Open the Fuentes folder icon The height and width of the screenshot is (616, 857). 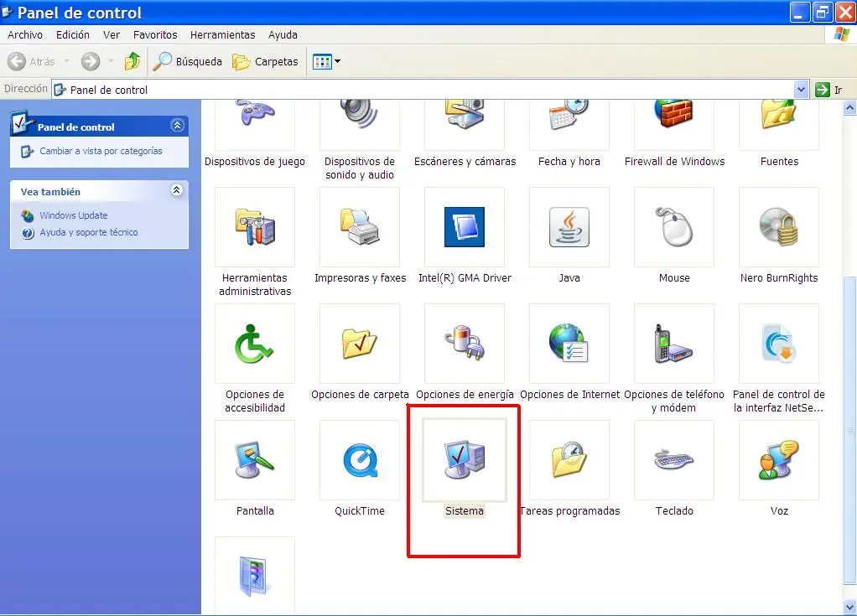(x=779, y=124)
